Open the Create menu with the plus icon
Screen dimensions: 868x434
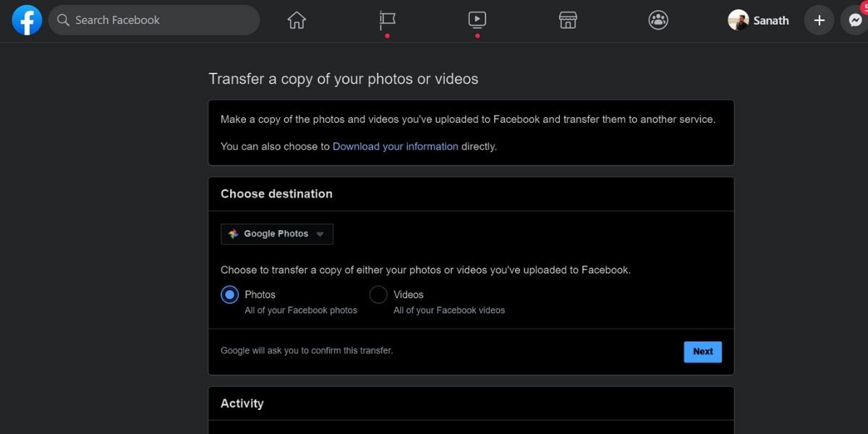click(819, 20)
